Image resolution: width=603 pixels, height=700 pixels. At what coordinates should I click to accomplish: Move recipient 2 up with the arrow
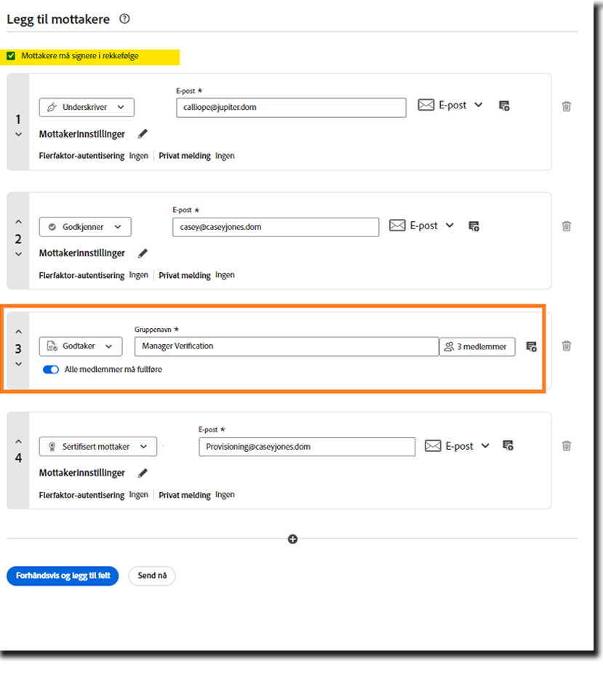[19, 222]
